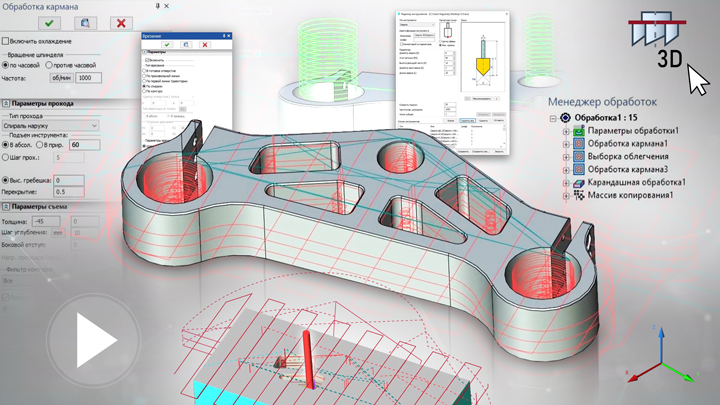The image size is (720, 405).
Task: Collapse the Обработка1 : 15 tree node
Action: click(553, 118)
